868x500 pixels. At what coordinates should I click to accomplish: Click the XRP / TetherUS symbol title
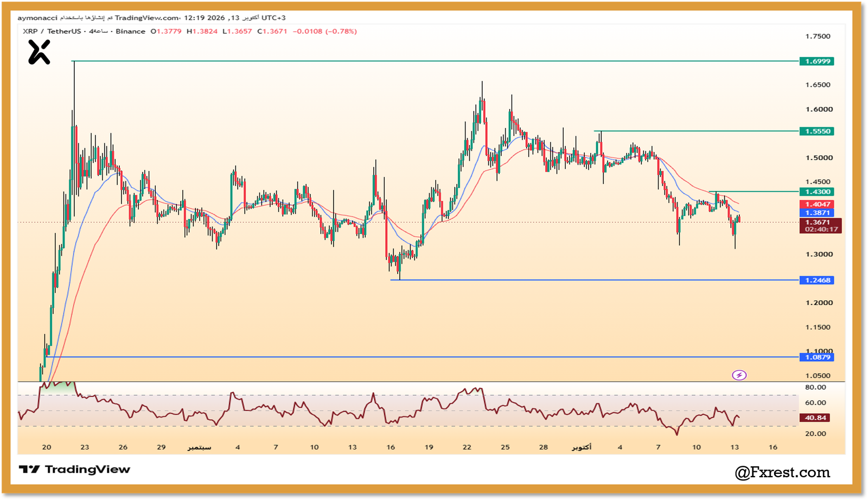52,31
